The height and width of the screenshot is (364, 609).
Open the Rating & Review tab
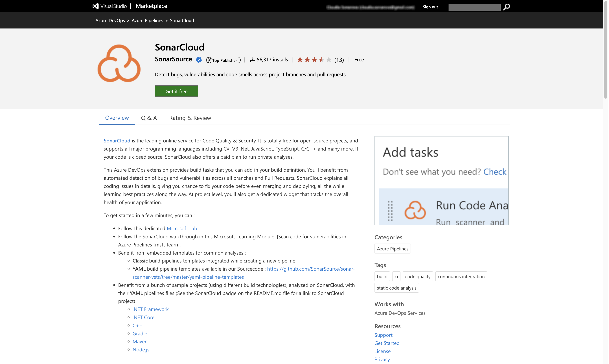click(x=190, y=118)
